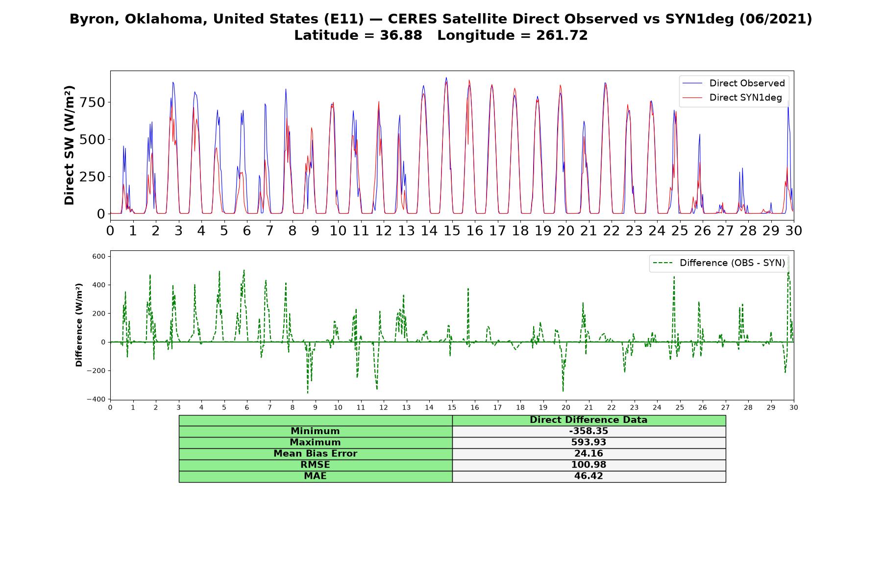Image resolution: width=882 pixels, height=588 pixels.
Task: Click the 24.16 mean bias value
Action: tap(588, 454)
